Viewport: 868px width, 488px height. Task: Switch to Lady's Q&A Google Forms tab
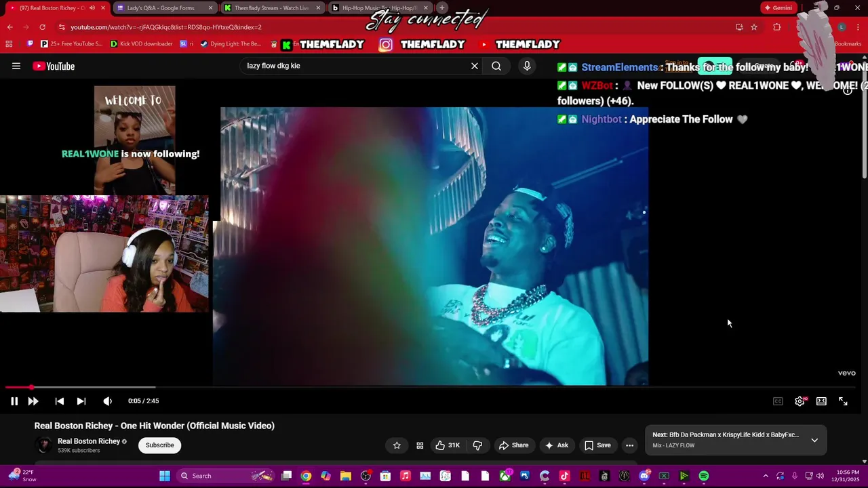[x=164, y=8]
